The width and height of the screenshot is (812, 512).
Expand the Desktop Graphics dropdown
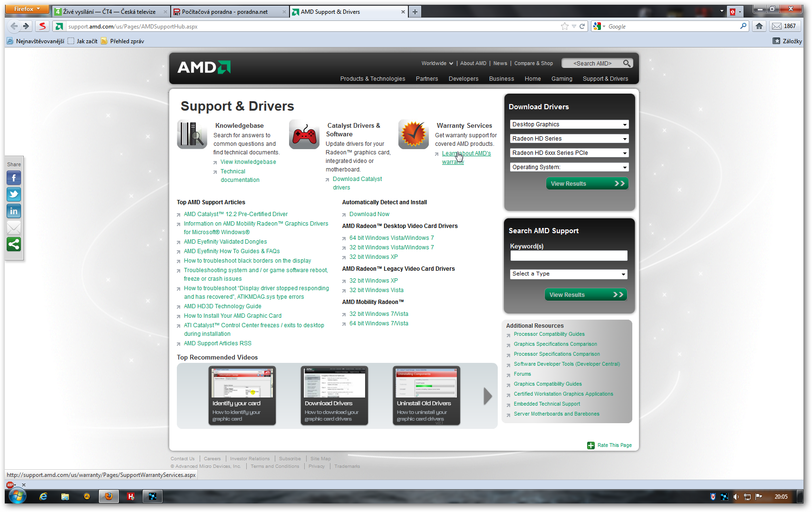570,124
